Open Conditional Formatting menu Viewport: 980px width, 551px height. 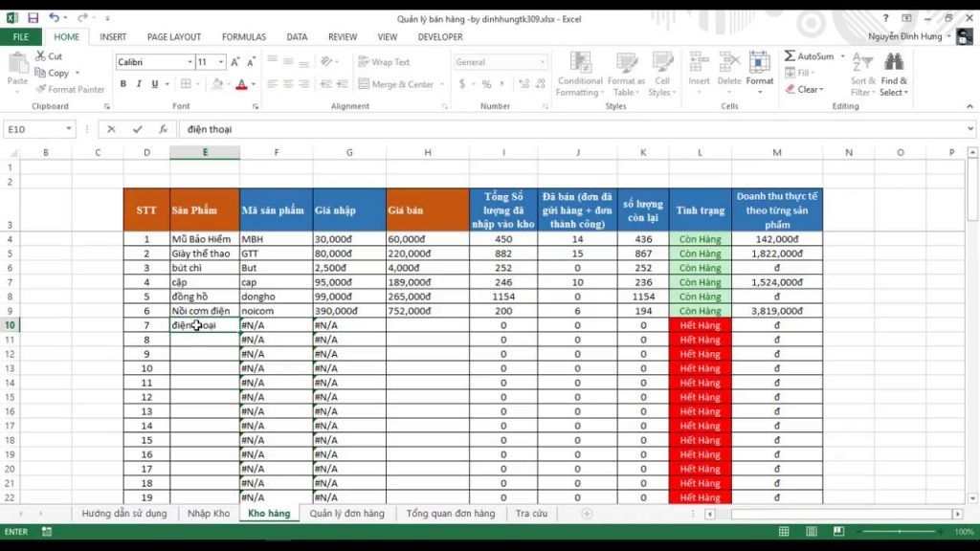point(579,75)
